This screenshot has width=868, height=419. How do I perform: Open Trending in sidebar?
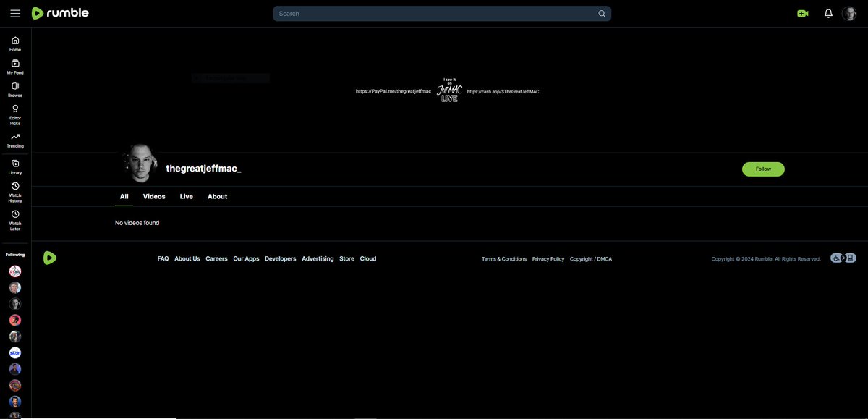(x=15, y=140)
